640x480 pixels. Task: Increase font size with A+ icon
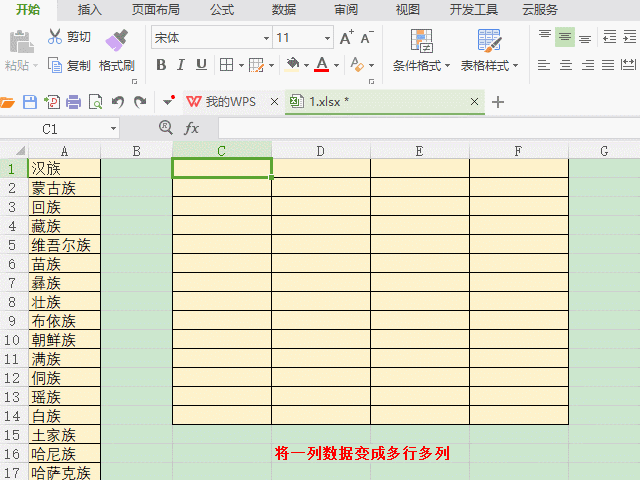coord(346,38)
